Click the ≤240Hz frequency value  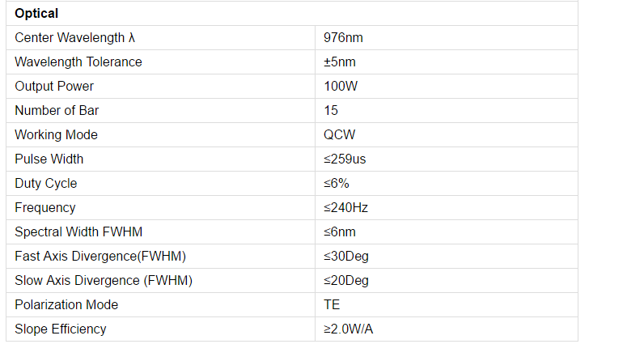point(345,208)
